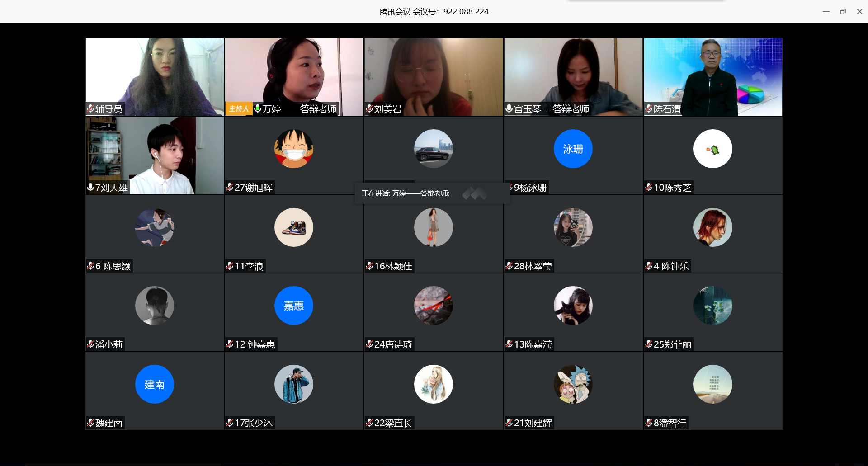Click the sneaker avatar of 11李浪

(x=293, y=227)
